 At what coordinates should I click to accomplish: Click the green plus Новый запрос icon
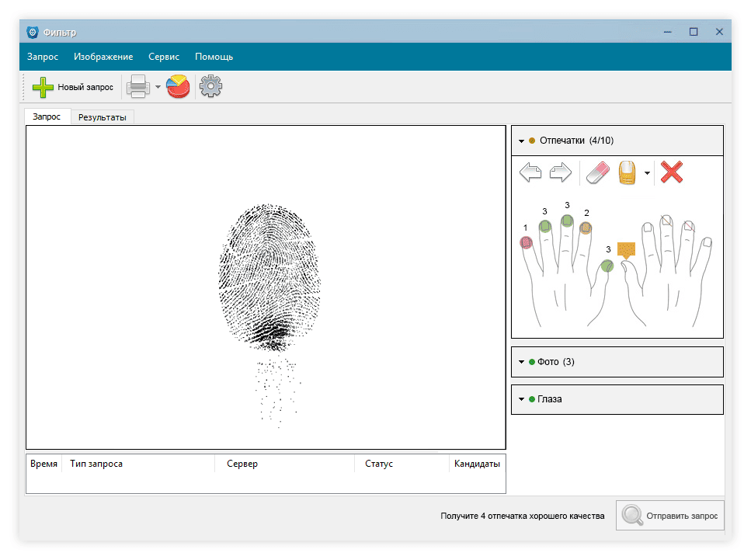point(43,87)
